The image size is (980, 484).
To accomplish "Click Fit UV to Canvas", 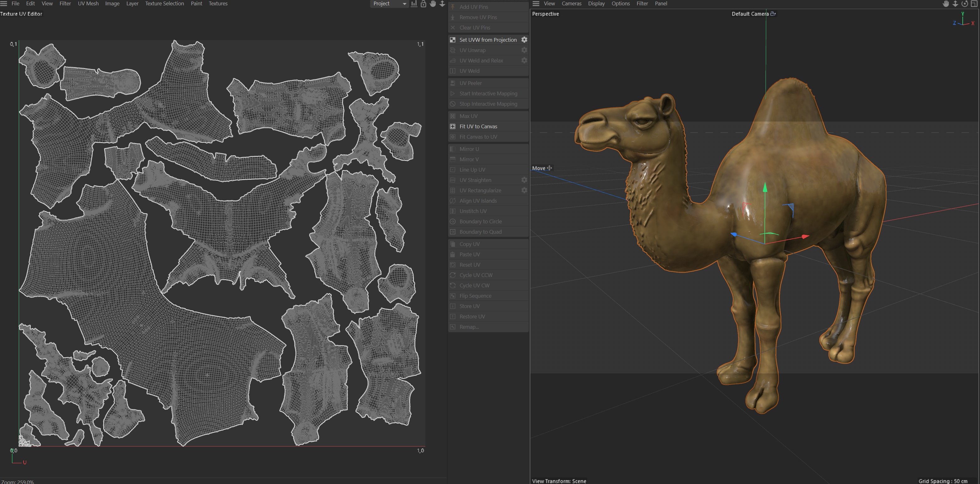I will tap(478, 126).
